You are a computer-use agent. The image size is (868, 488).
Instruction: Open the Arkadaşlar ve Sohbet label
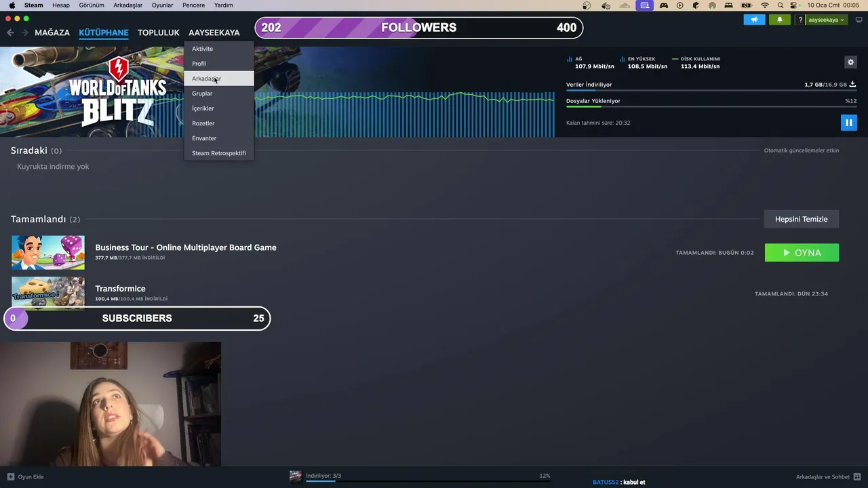tap(823, 476)
